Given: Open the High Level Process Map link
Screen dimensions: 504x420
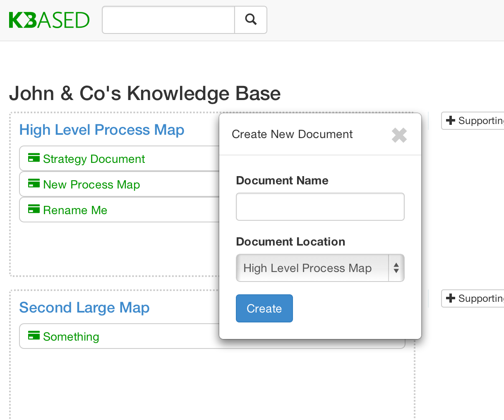Looking at the screenshot, I should (102, 130).
